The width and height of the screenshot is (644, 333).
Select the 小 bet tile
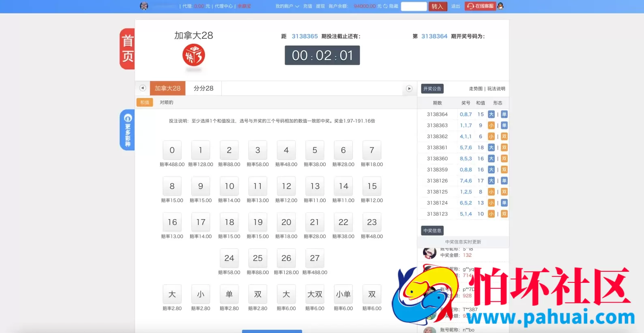tap(201, 295)
